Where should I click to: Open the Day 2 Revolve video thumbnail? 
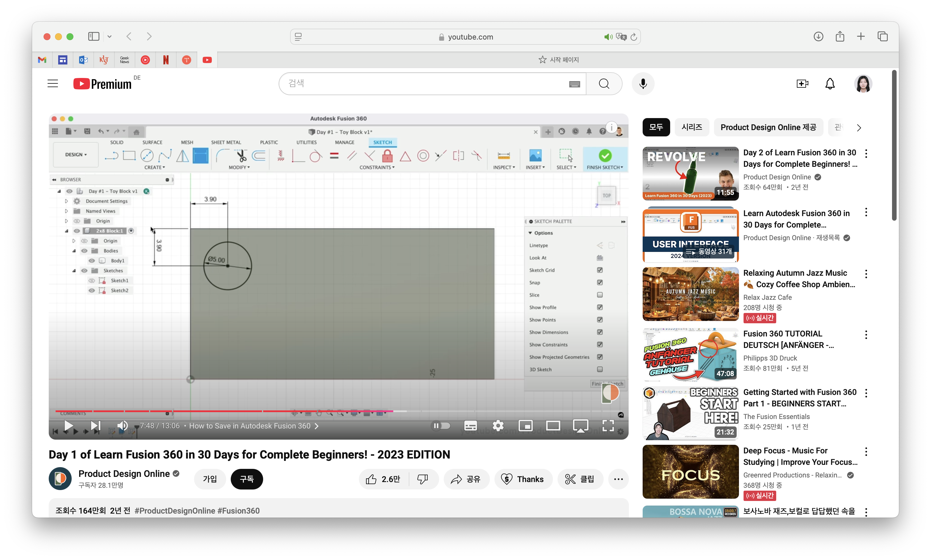(x=690, y=174)
